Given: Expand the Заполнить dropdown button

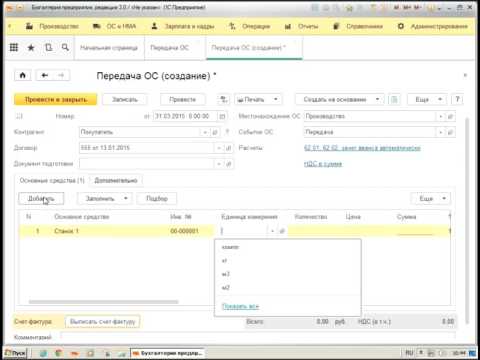Looking at the screenshot, I should pos(105,199).
